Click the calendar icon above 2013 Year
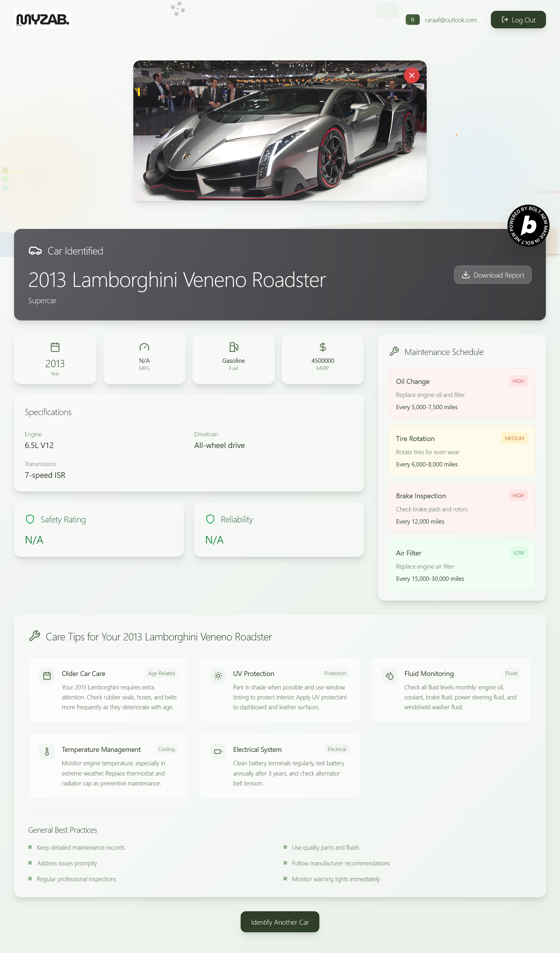Image resolution: width=560 pixels, height=953 pixels. (55, 347)
